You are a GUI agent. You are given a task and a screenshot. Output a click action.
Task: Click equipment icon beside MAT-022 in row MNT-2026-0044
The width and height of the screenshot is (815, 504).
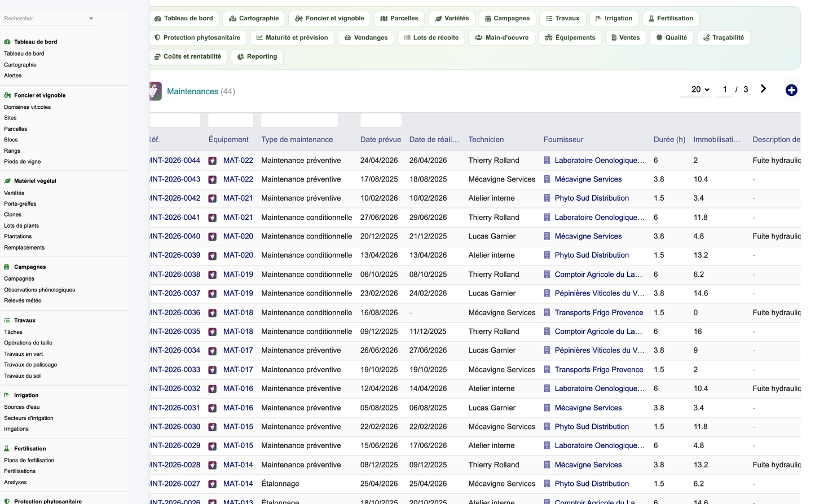(213, 161)
